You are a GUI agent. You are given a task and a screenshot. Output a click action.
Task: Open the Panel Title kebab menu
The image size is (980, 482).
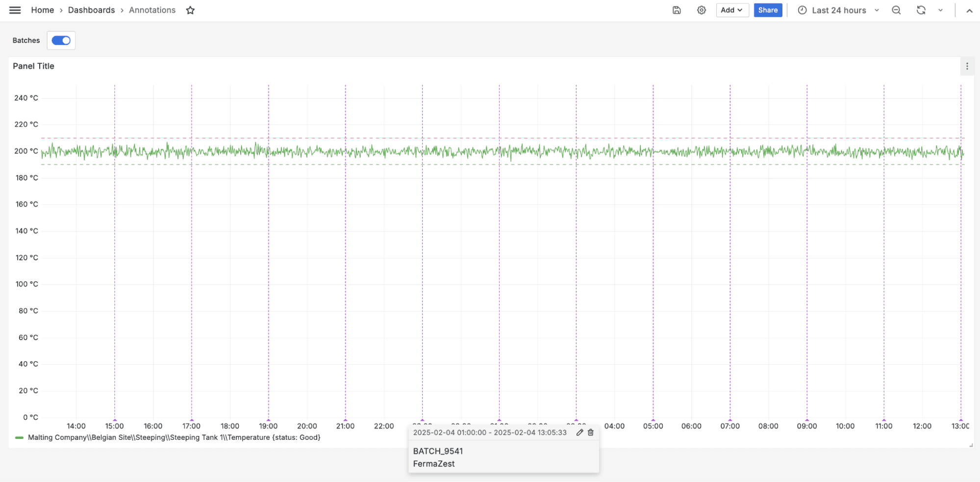tap(967, 66)
